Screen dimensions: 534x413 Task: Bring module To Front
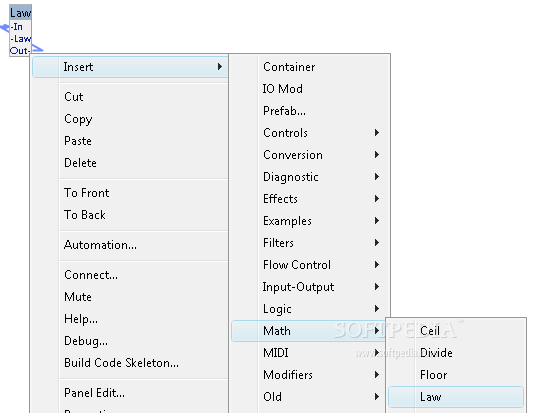coord(130,193)
